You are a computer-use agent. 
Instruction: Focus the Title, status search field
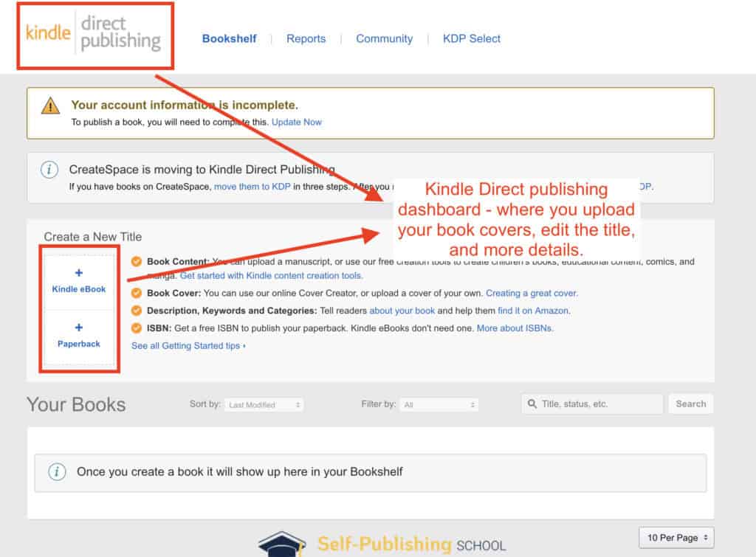pyautogui.click(x=598, y=404)
